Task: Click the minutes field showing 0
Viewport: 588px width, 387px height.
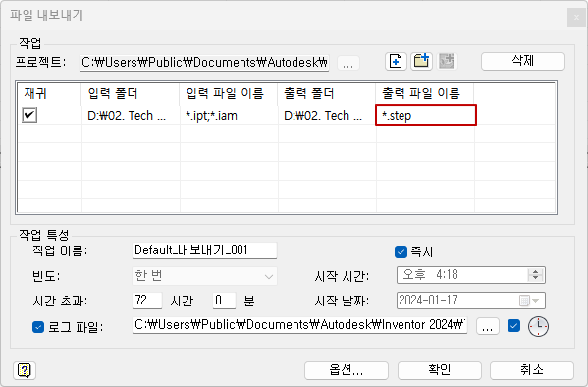Action: pos(224,301)
